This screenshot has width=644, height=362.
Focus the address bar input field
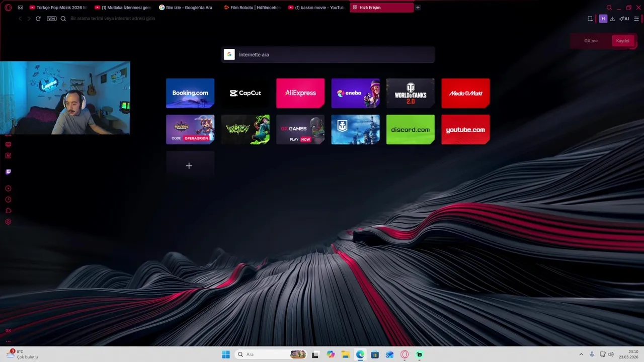(322, 19)
